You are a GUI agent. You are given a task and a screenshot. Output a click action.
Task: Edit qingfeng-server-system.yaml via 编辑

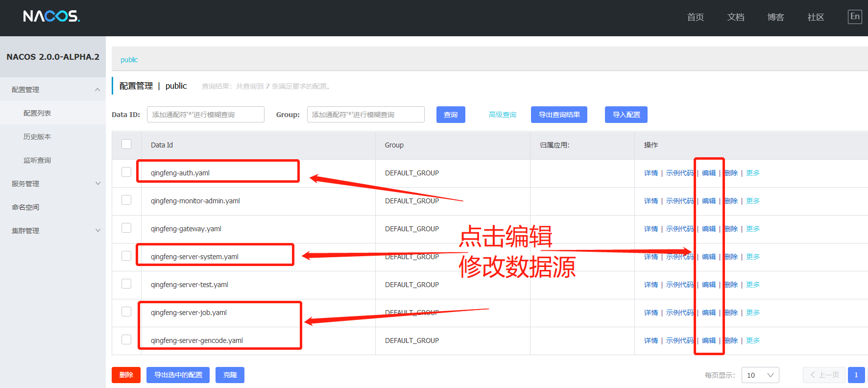coord(709,257)
